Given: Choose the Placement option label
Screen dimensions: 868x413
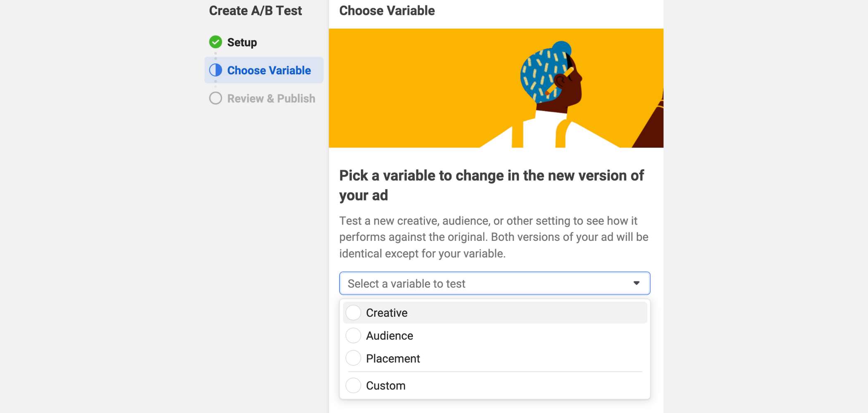Looking at the screenshot, I should pos(393,358).
